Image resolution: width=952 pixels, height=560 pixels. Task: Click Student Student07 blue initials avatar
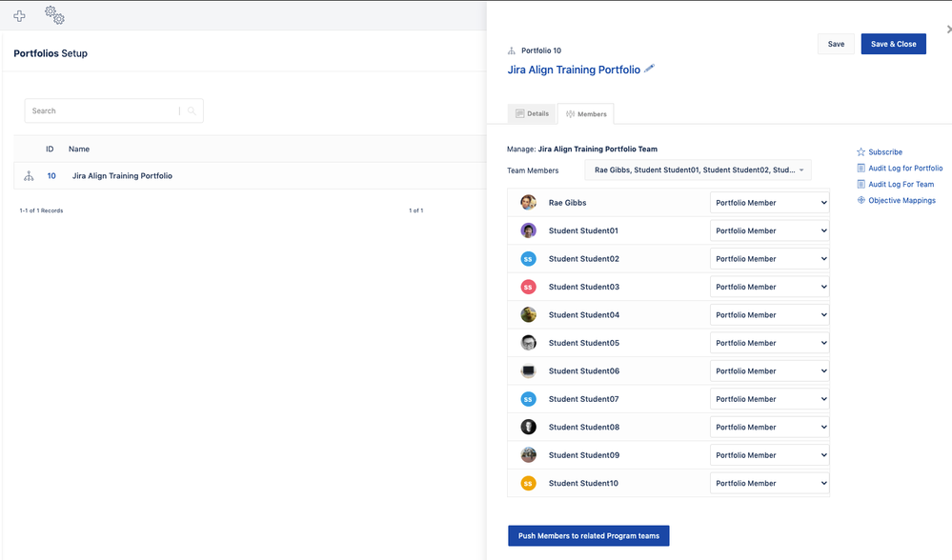click(x=528, y=399)
